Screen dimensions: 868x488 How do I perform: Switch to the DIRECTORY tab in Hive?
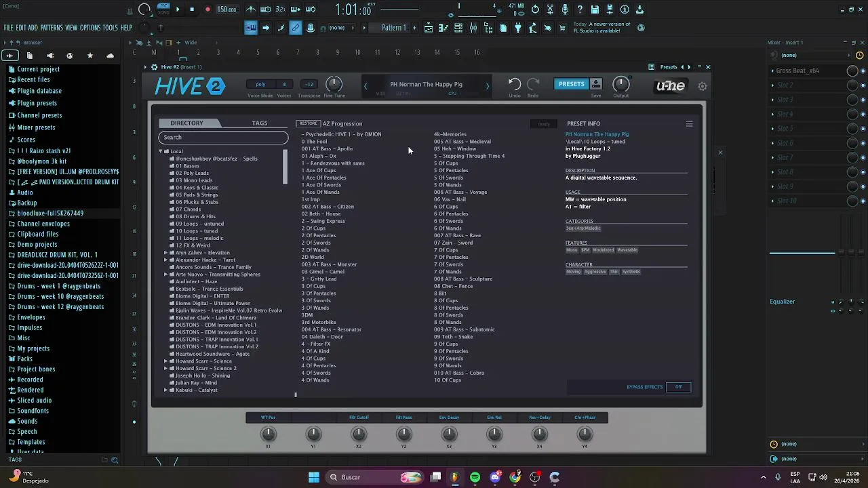coord(187,123)
